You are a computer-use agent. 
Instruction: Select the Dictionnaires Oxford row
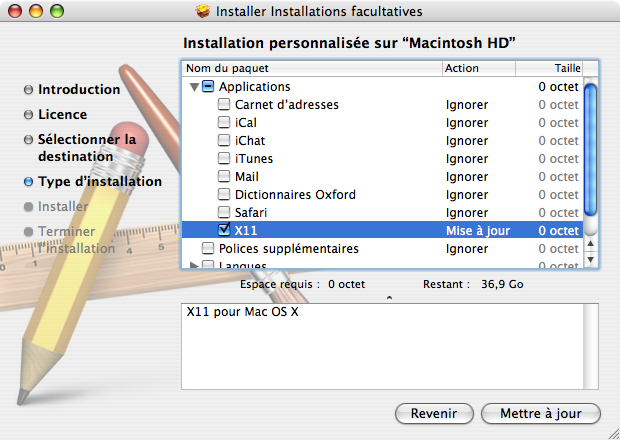tap(295, 195)
